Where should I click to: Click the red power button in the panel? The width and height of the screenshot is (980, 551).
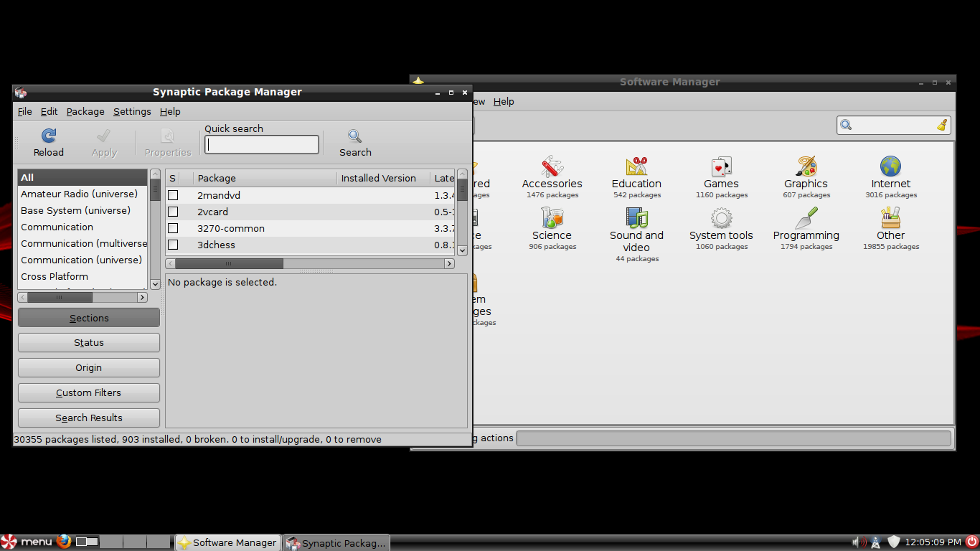[972, 542]
